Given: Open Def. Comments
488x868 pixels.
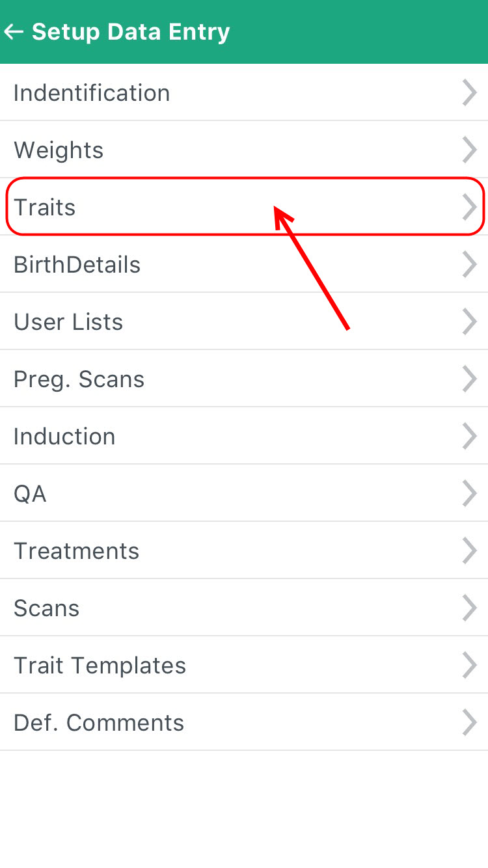Looking at the screenshot, I should (244, 722).
